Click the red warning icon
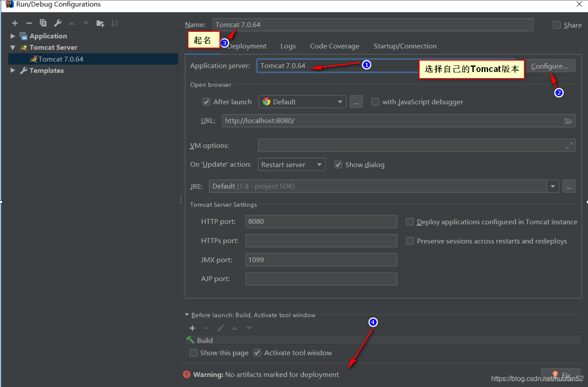This screenshot has height=387, width=588. pyautogui.click(x=187, y=374)
